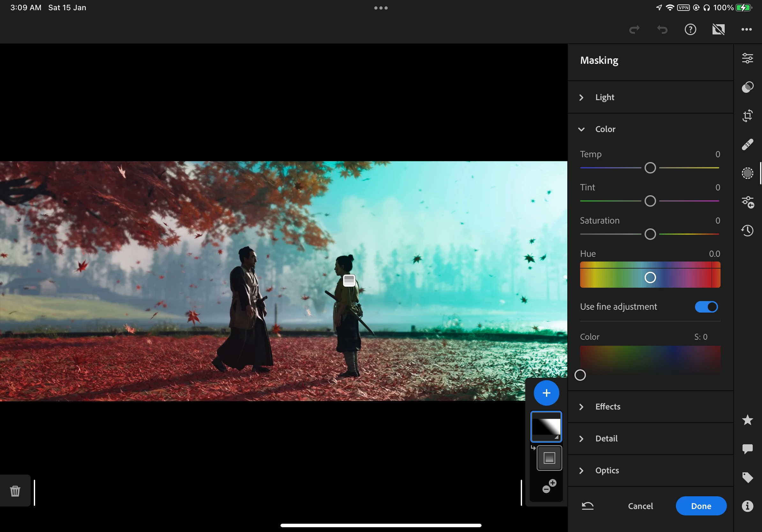Viewport: 762px width, 532px height.
Task: Click the Cancel button
Action: [x=640, y=506]
